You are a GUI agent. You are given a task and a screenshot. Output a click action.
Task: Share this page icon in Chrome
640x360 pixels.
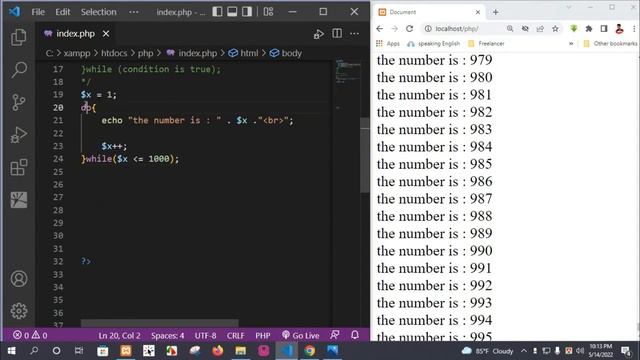[540, 29]
